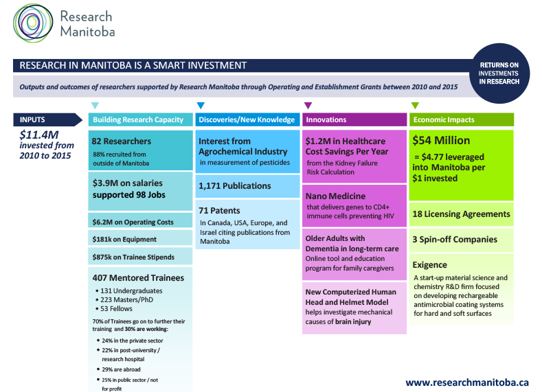Select the Economic Impacts header

462,119
